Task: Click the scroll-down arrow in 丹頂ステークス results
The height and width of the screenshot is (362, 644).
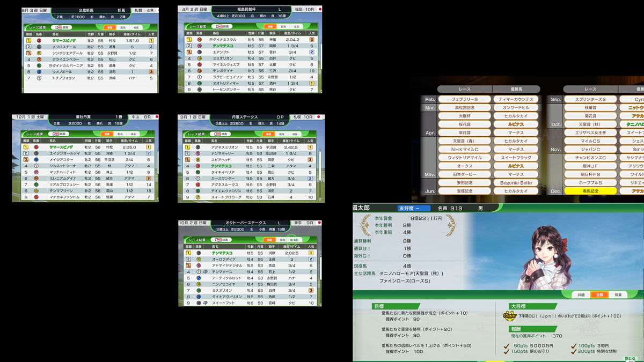Action: (321, 200)
